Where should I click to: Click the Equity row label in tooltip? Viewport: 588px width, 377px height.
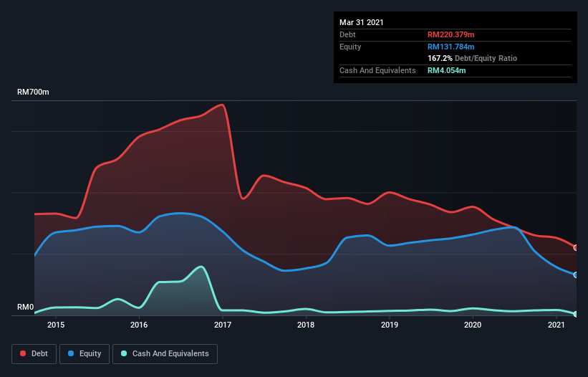tap(350, 47)
